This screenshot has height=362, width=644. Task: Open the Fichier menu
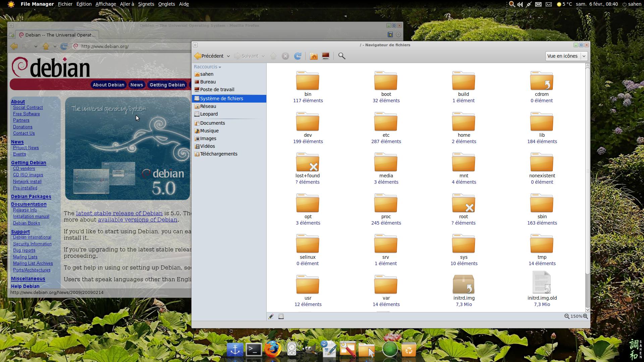pyautogui.click(x=65, y=4)
